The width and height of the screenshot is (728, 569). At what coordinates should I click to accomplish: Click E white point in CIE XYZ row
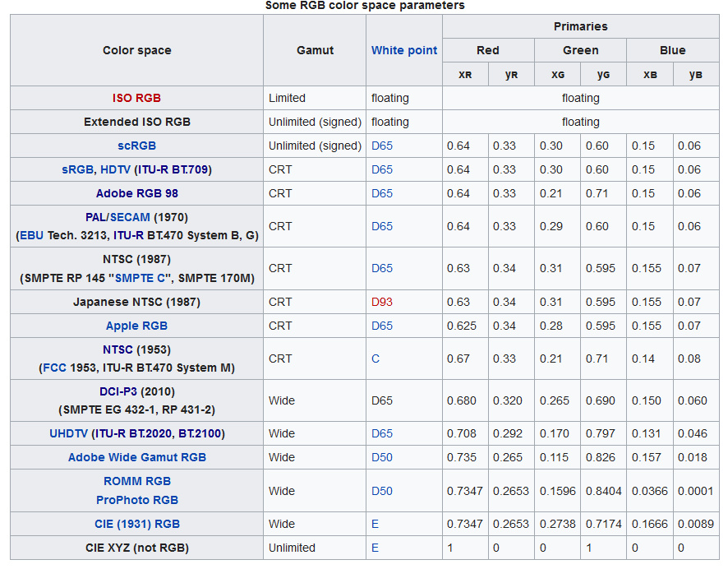pyautogui.click(x=375, y=548)
